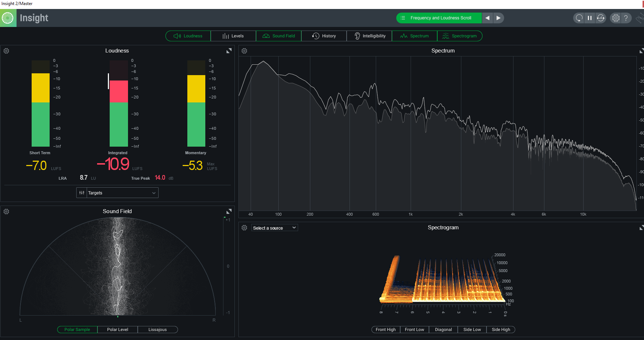
Task: Click the Side High view button
Action: [x=501, y=330]
